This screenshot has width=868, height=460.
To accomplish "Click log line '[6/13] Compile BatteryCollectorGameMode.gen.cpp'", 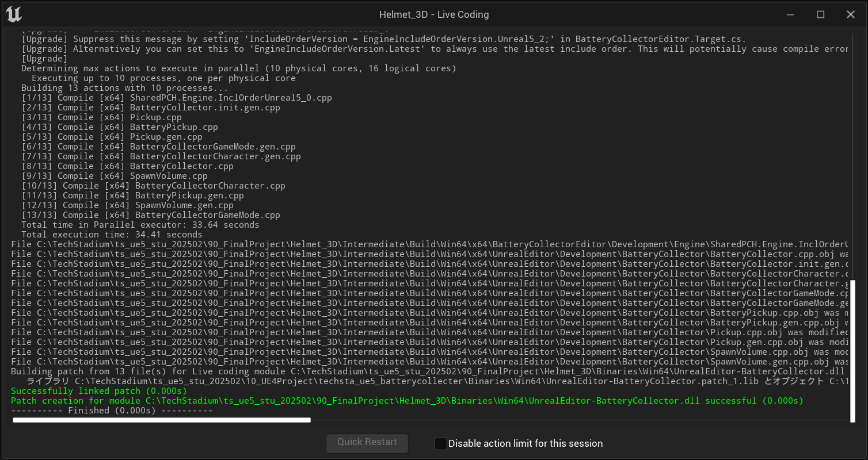I will (x=158, y=147).
